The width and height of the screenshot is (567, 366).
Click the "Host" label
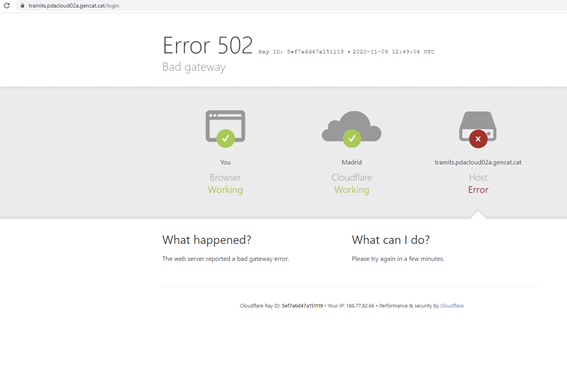[478, 177]
